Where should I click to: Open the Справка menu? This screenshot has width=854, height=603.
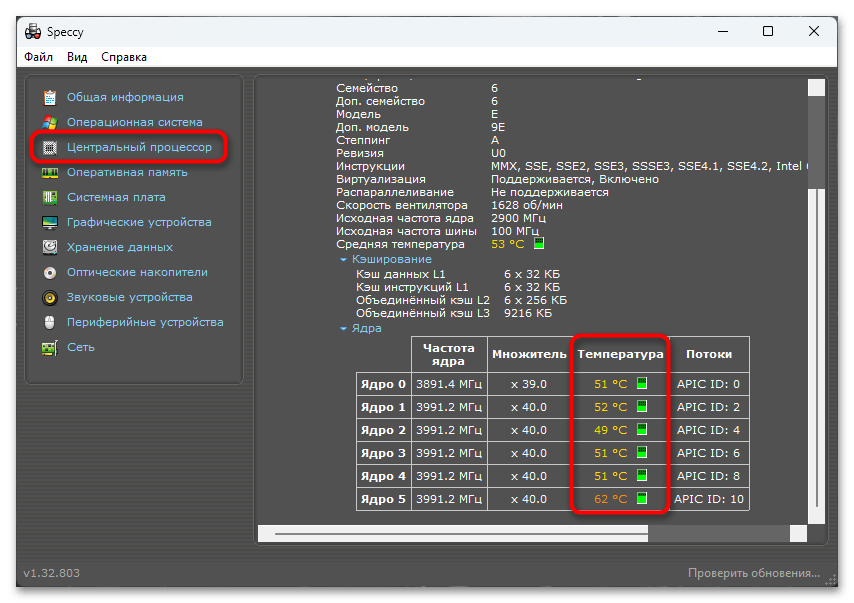coord(123,57)
